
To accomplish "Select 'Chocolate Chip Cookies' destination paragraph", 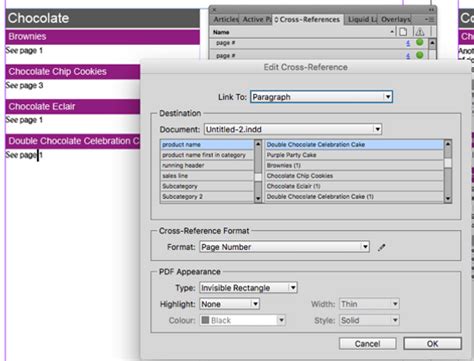I will (x=354, y=176).
